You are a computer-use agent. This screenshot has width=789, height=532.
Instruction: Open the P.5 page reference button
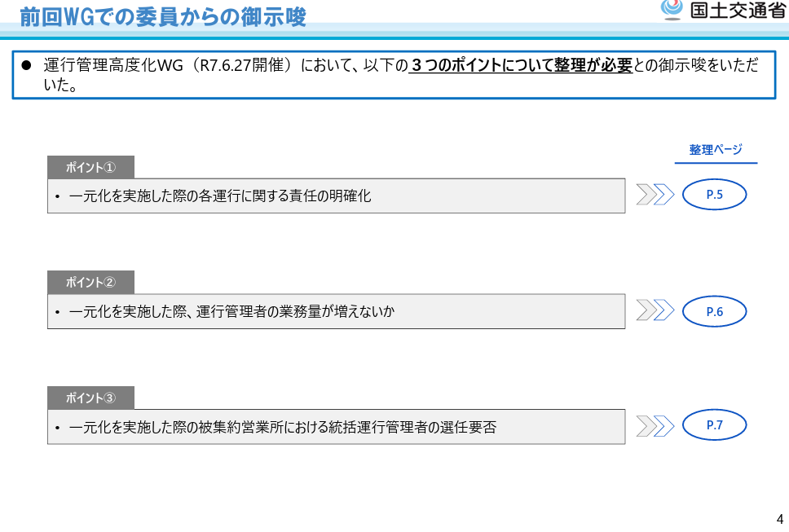point(714,195)
